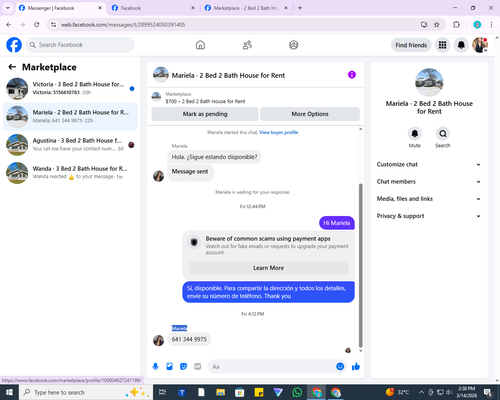This screenshot has width=500, height=400.
Task: Open Sticky Notes from the taskbar
Action: (x=259, y=392)
